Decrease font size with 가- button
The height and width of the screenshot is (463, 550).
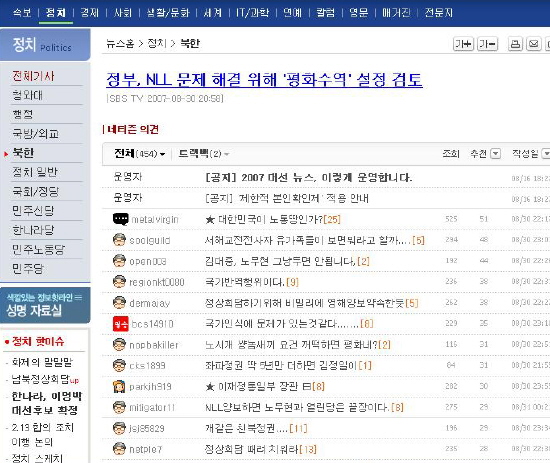tap(488, 44)
